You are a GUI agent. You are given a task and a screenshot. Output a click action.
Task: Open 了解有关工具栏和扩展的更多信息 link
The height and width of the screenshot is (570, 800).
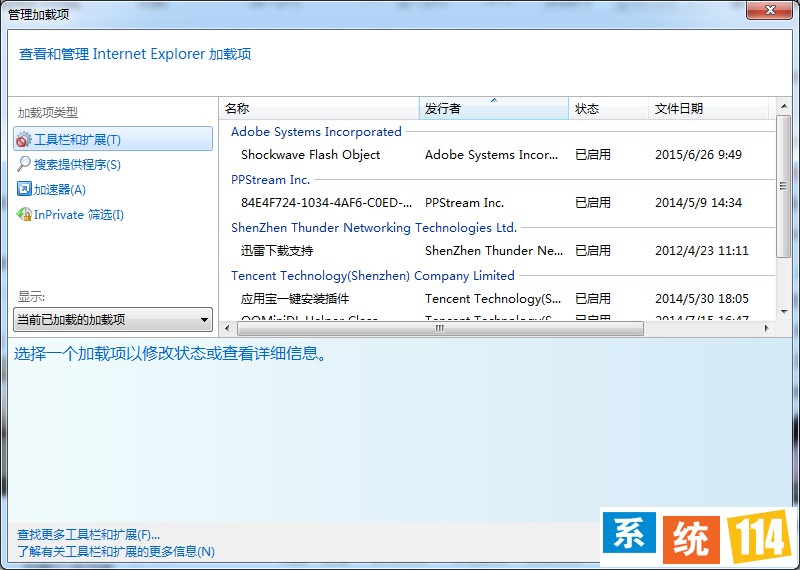116,552
